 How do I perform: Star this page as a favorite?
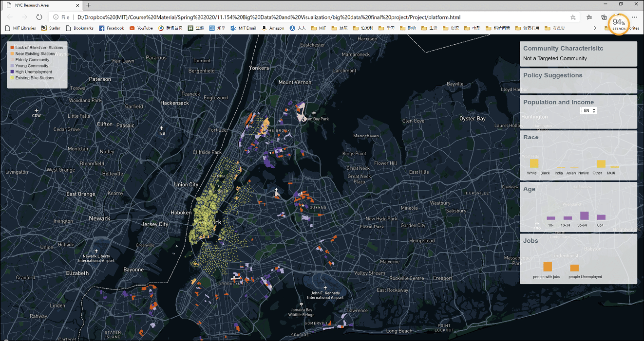(573, 17)
